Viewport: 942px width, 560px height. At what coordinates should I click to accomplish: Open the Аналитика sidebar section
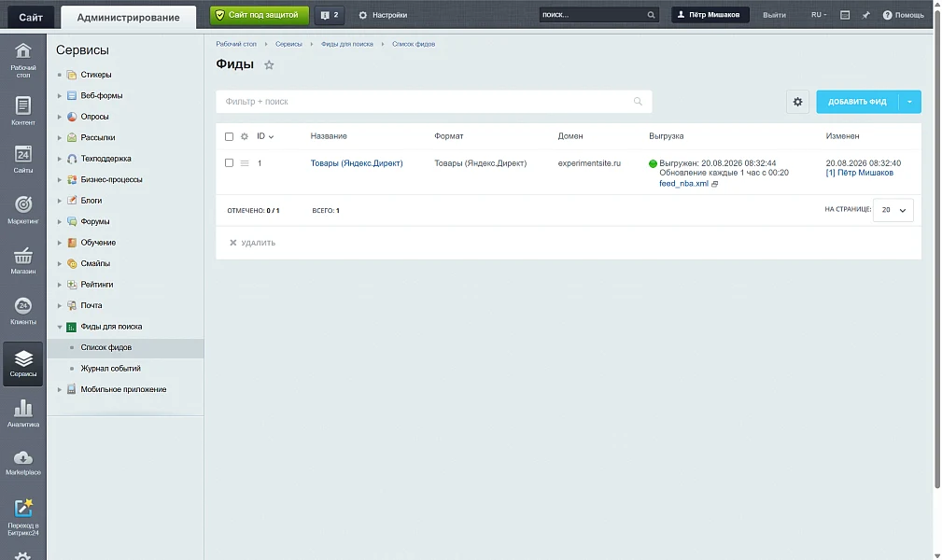click(x=22, y=413)
